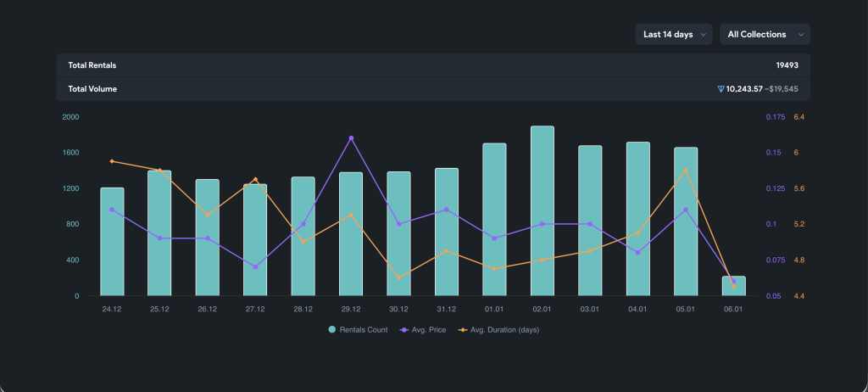Open the All Collections dropdown

pos(765,35)
